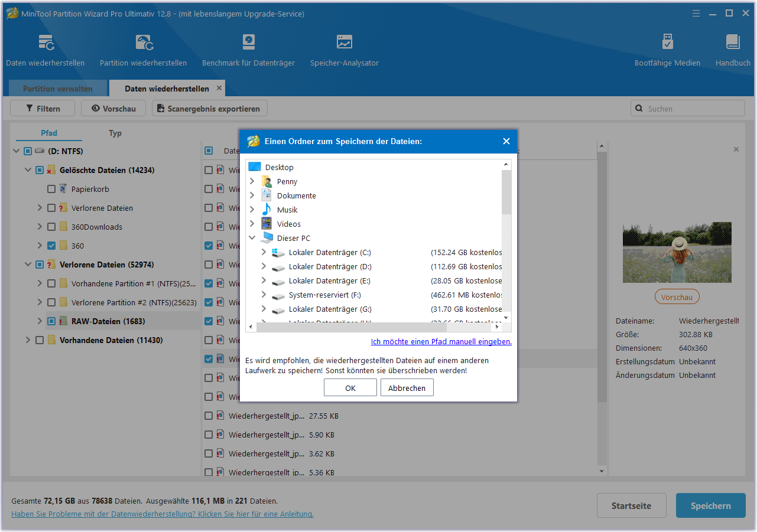Go to Startseite
This screenshot has width=757, height=532.
coord(632,505)
